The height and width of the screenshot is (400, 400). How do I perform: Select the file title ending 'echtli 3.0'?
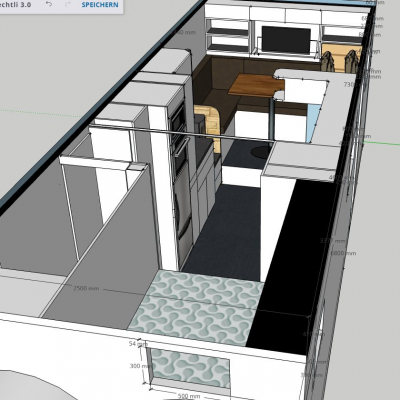tap(16, 5)
